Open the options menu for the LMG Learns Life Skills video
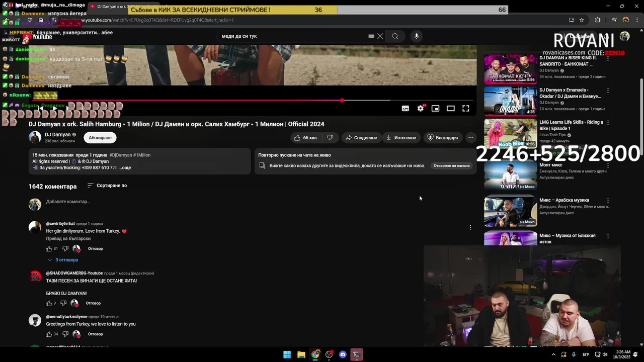Screen dimensions: 644x362 [608, 122]
